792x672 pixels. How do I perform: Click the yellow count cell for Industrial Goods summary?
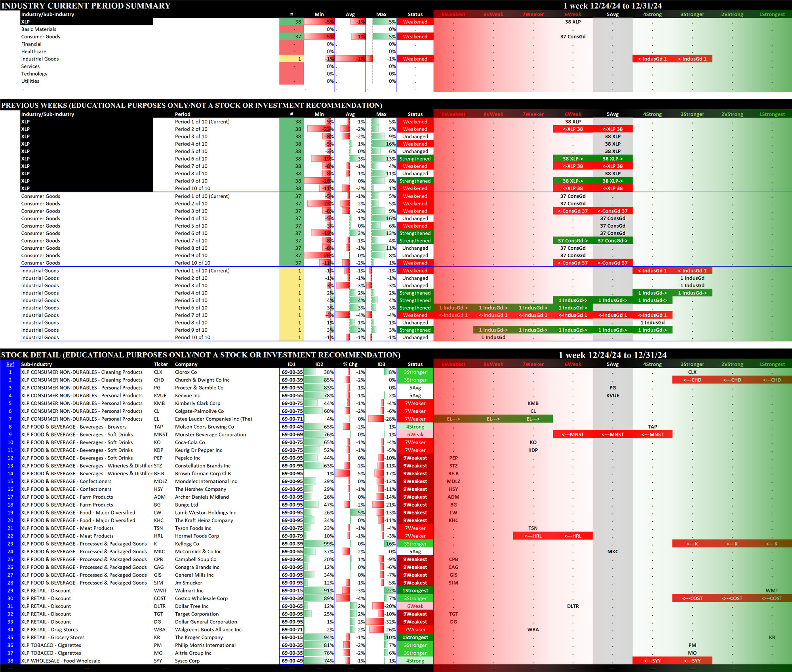click(291, 59)
